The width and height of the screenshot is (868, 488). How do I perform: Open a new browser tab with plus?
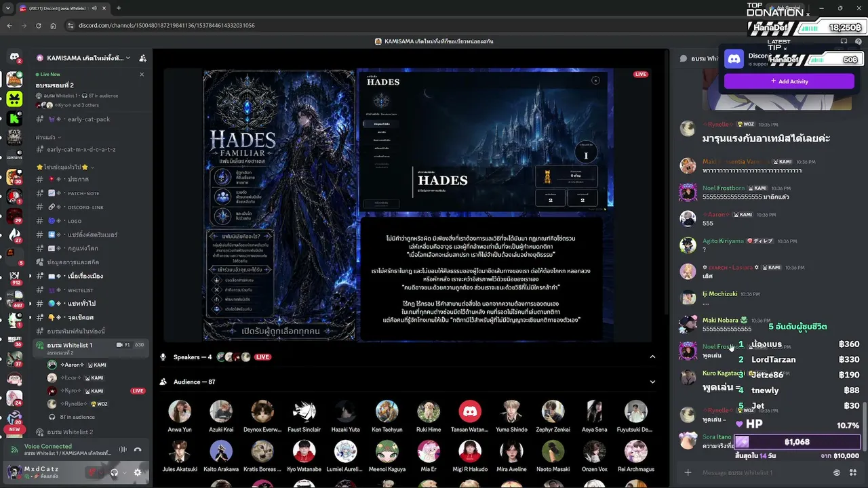tap(119, 8)
